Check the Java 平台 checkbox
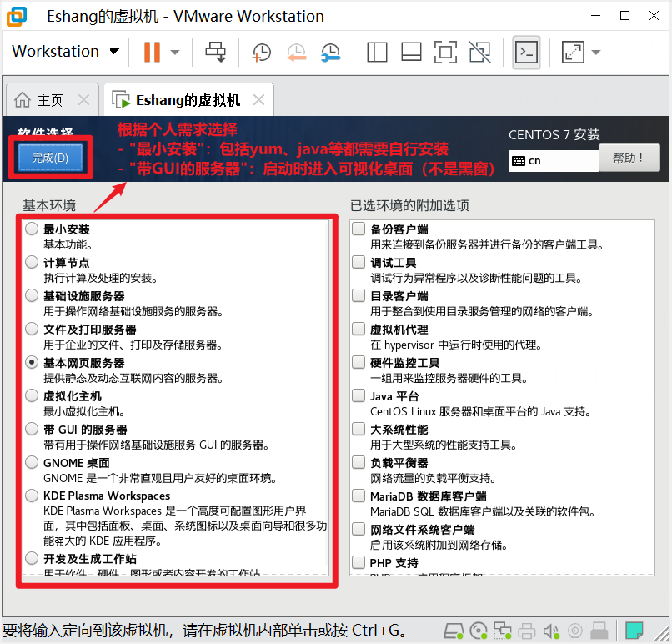The image size is (672, 644). click(359, 395)
